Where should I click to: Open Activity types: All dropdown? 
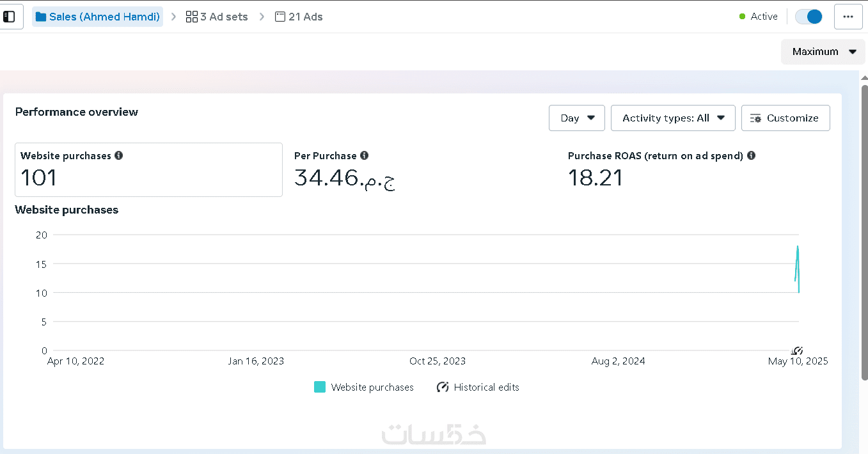coord(673,118)
